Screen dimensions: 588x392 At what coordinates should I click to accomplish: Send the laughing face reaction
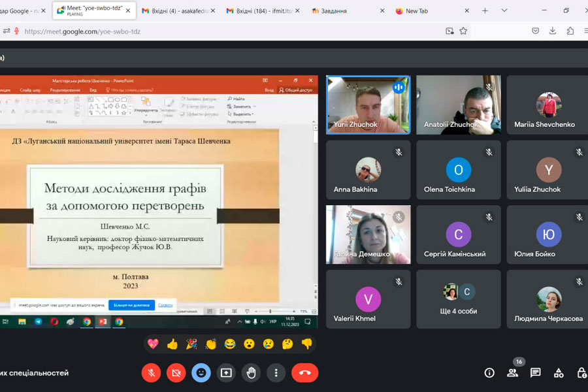coord(230,344)
